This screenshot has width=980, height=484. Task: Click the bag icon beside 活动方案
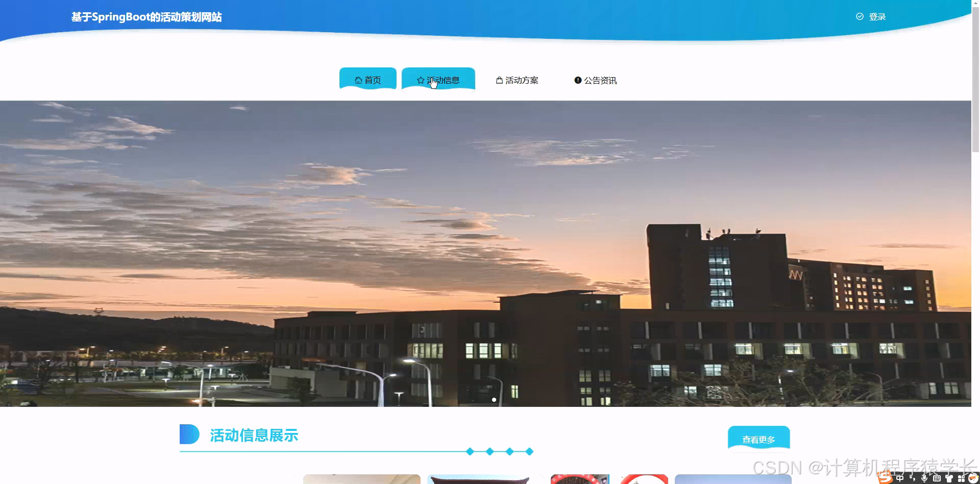point(499,80)
